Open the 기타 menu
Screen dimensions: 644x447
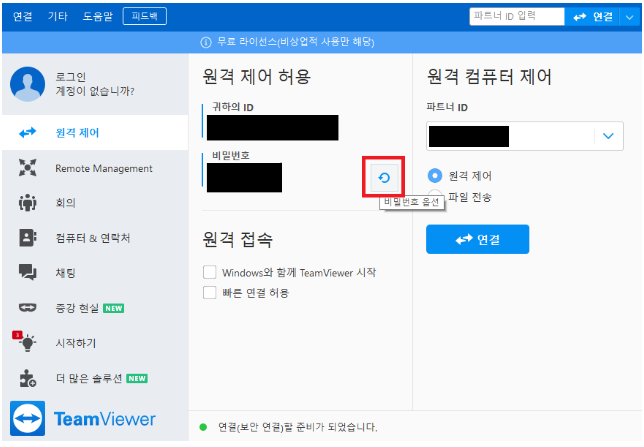click(58, 16)
